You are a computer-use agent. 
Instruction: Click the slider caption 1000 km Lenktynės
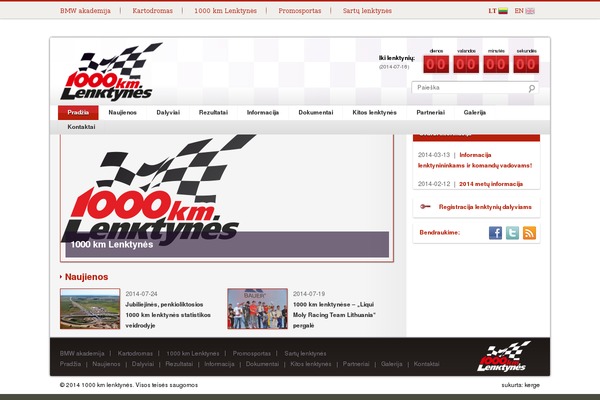[112, 245]
